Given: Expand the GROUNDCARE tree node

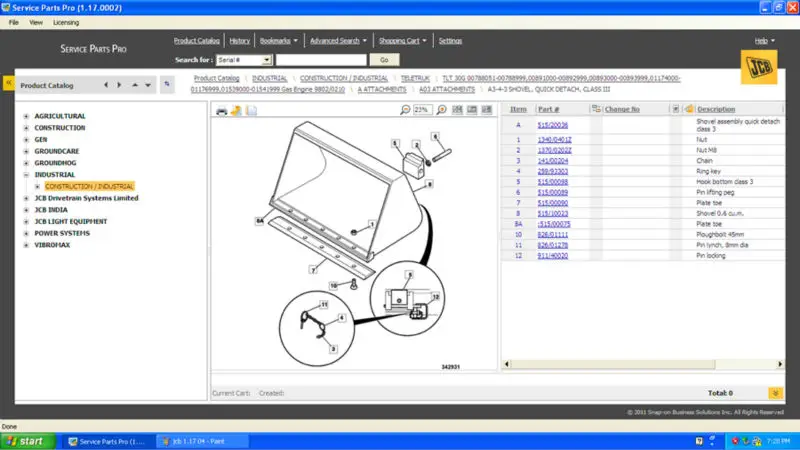Looking at the screenshot, I should pyautogui.click(x=27, y=152).
